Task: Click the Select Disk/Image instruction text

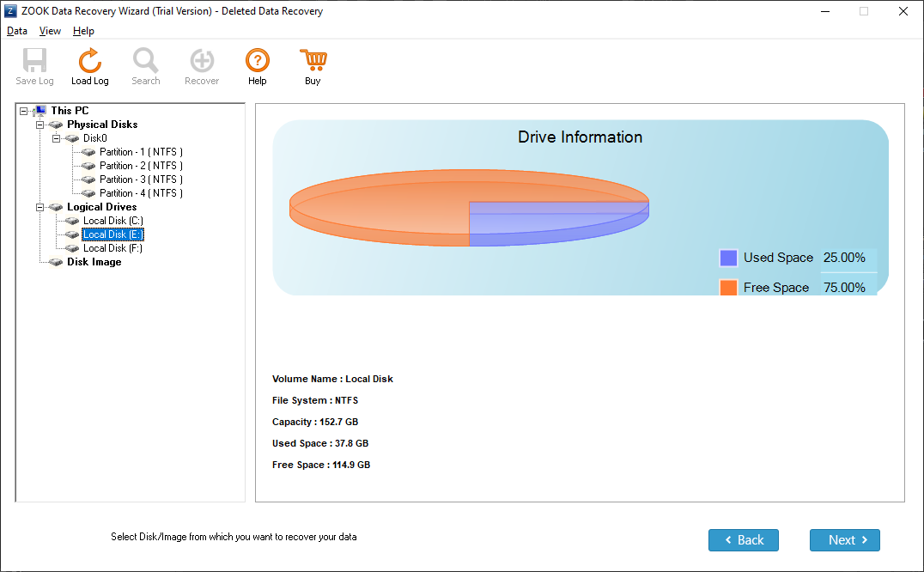Action: click(234, 537)
